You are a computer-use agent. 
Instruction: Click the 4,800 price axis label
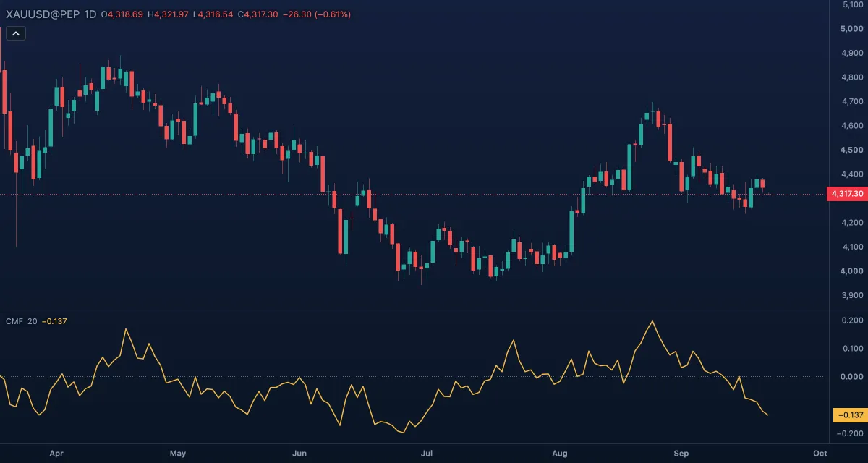853,77
